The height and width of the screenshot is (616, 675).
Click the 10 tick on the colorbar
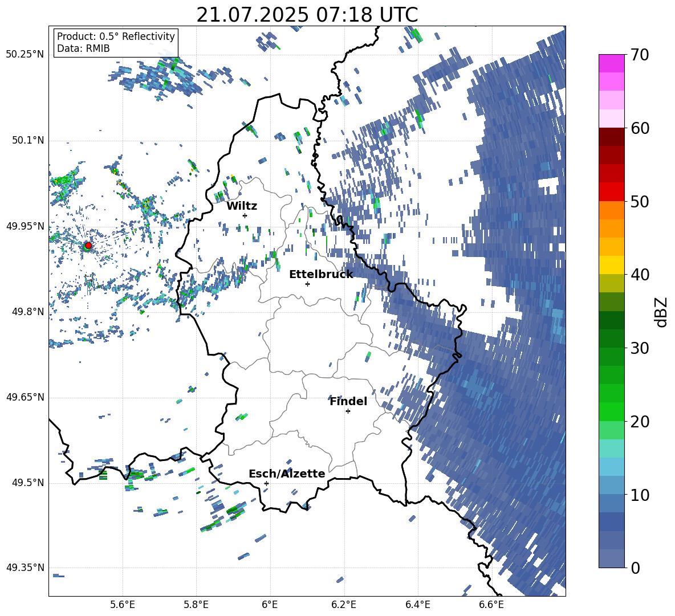tap(640, 495)
